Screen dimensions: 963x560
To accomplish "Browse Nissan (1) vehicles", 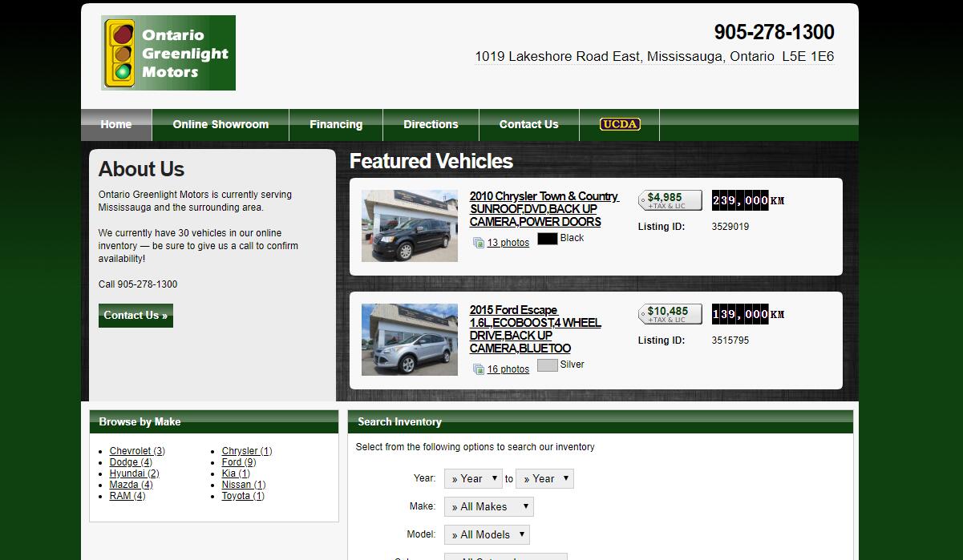I will pos(244,485).
